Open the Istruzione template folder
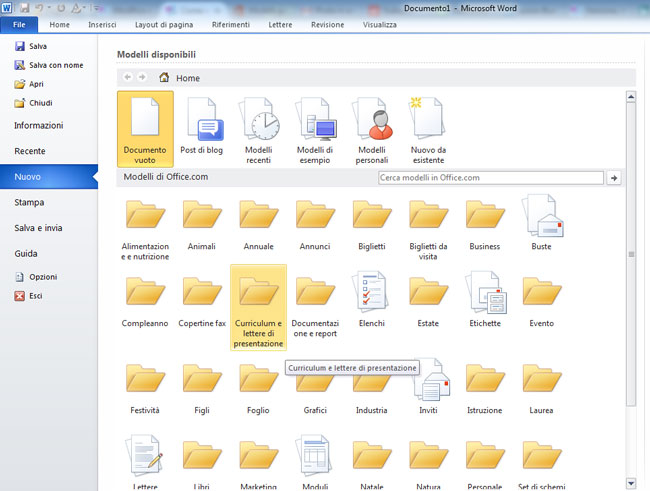650x491 pixels. (485, 388)
